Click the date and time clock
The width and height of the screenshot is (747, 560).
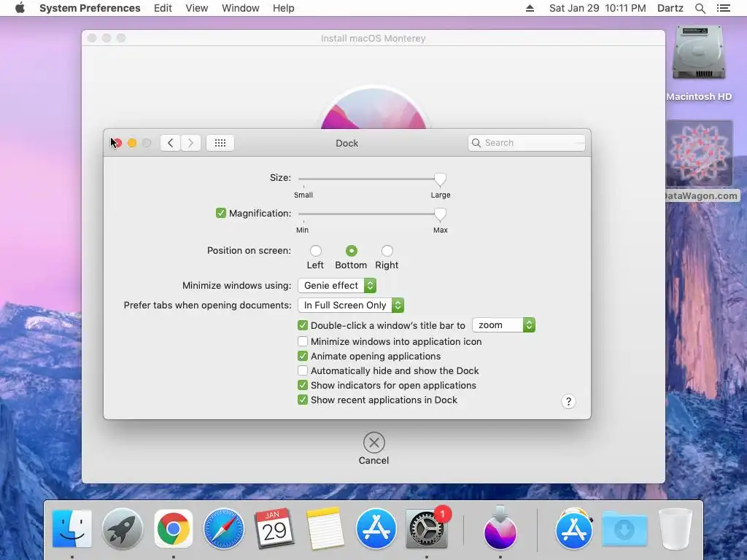597,8
